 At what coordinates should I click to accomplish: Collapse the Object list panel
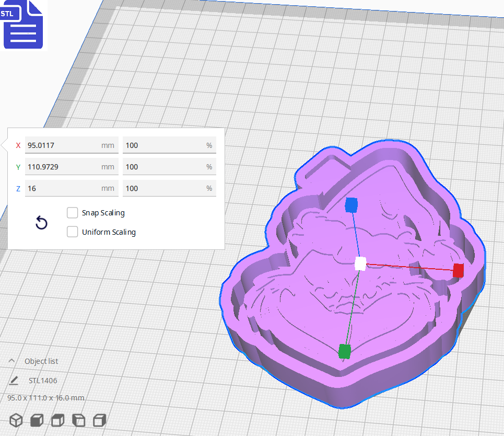11,361
